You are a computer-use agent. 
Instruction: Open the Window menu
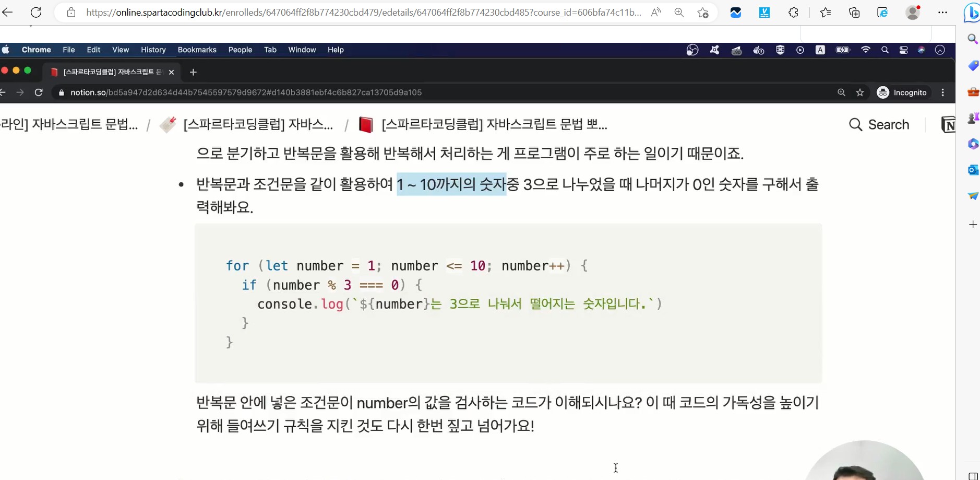(x=302, y=50)
